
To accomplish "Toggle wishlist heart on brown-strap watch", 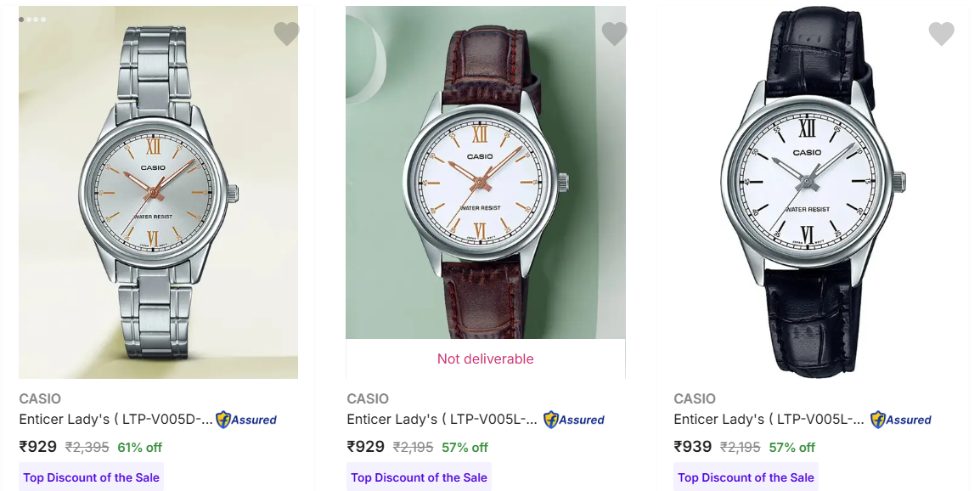I will [x=614, y=34].
